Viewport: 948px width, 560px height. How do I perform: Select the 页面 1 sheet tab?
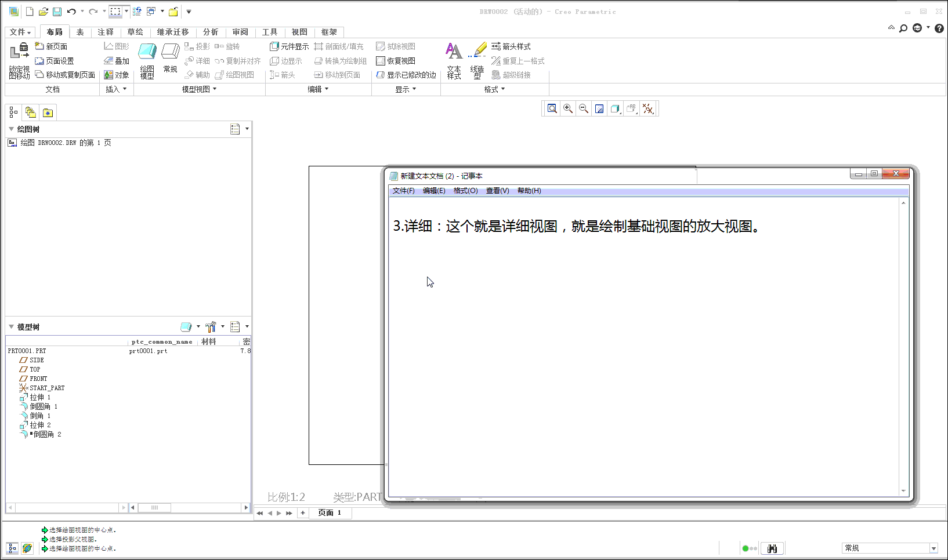click(x=330, y=512)
